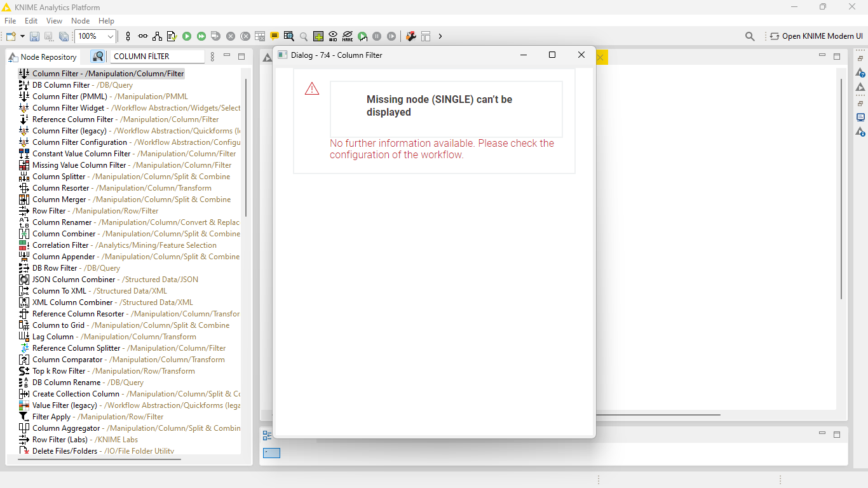
Task: Select Column Renamer entry
Action: click(130, 222)
